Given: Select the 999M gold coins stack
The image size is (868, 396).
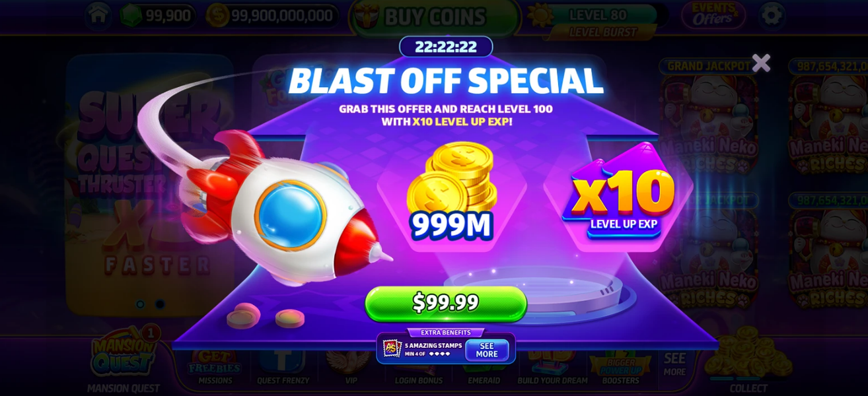Looking at the screenshot, I should [452, 191].
